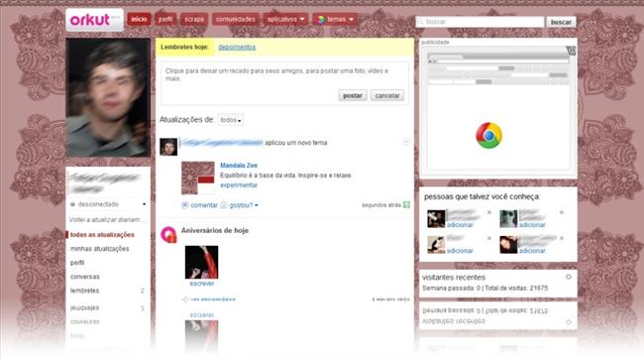
Task: Dismiss the first suggested person
Action: coord(488,212)
